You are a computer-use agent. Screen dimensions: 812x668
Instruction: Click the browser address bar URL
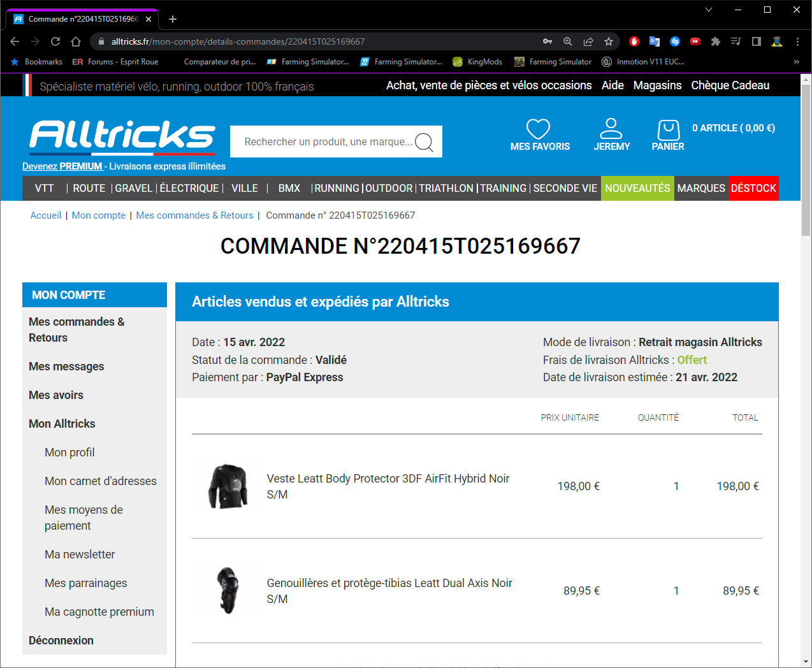(x=238, y=41)
